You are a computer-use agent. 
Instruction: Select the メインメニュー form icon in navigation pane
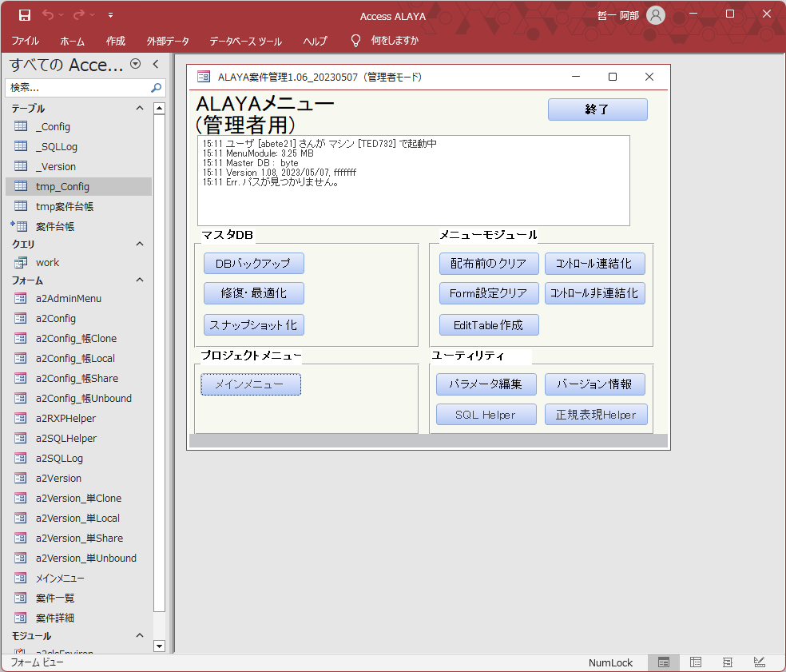tap(21, 579)
